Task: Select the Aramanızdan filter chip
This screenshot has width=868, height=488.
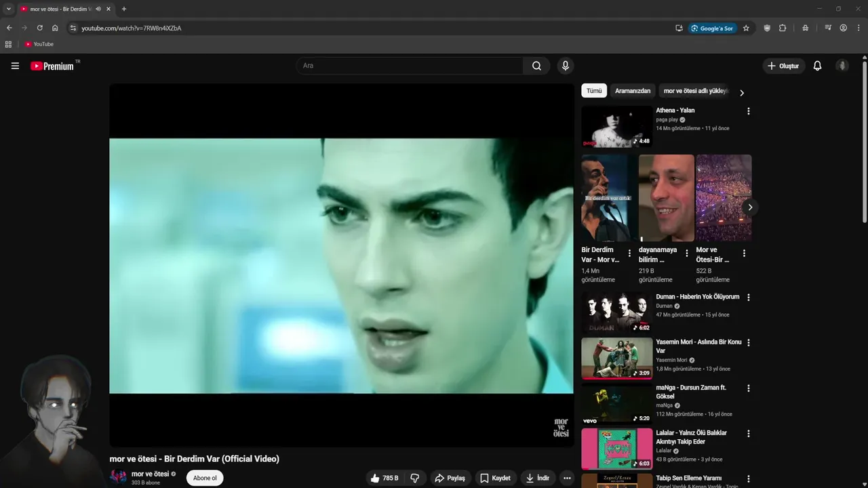Action: 633,91
